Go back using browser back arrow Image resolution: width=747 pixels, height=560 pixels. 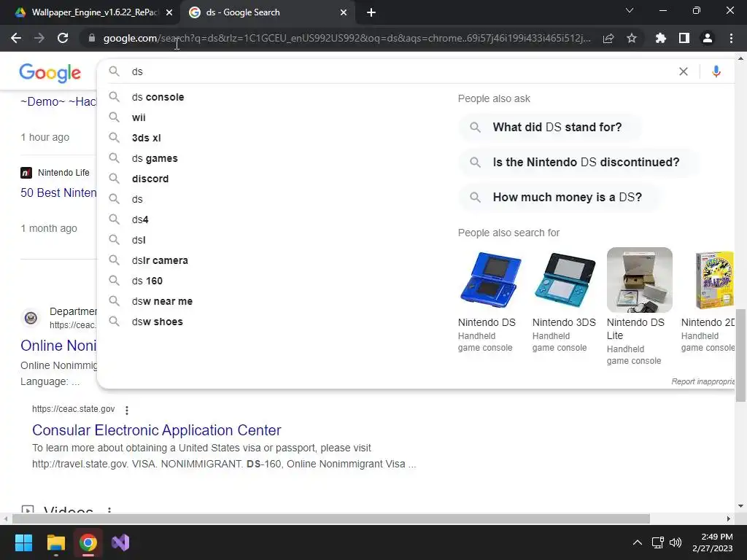click(x=16, y=38)
